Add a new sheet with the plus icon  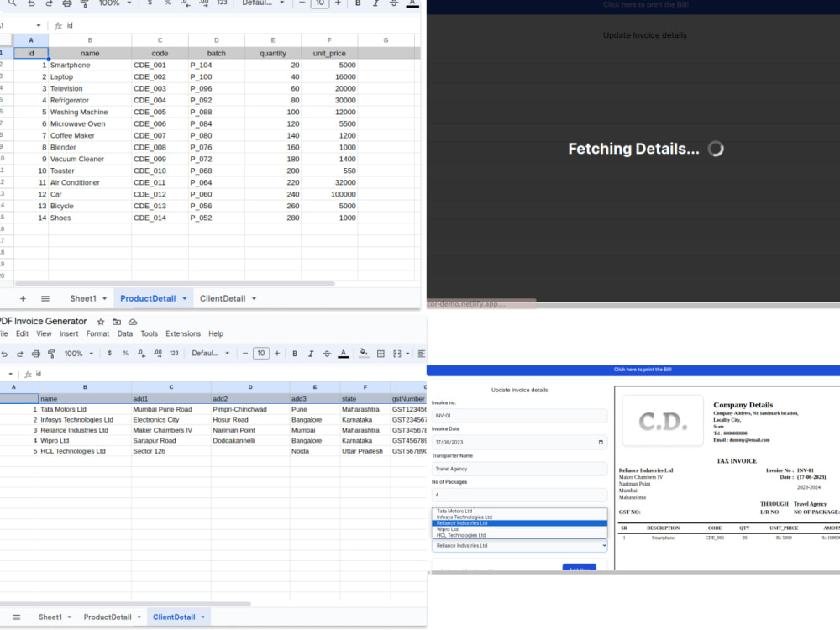point(23,298)
